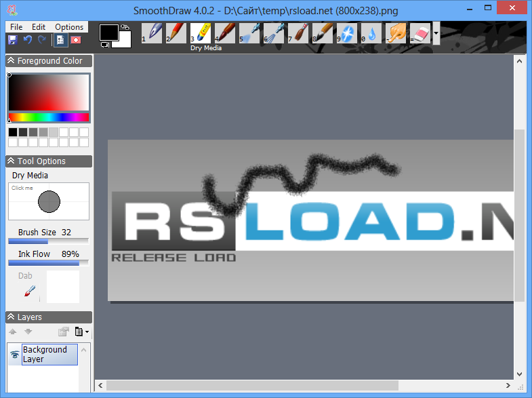Click the Save floppy disk icon
The height and width of the screenshot is (398, 532).
[x=13, y=40]
